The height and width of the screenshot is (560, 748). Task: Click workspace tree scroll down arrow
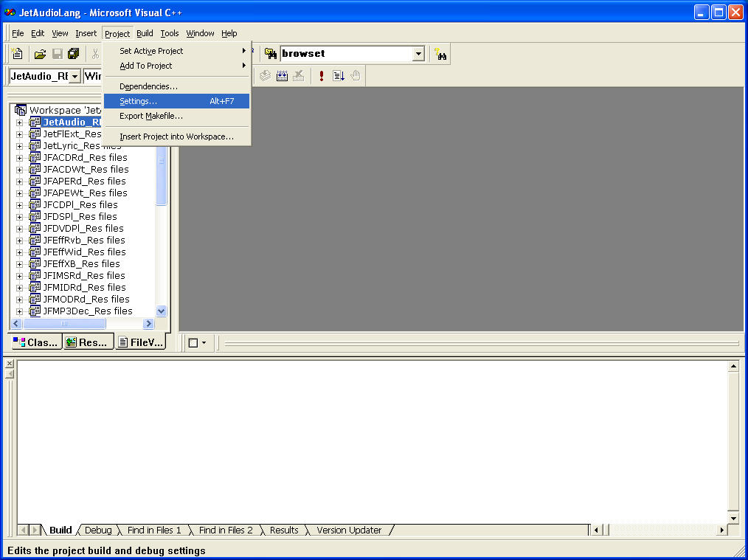tap(162, 311)
